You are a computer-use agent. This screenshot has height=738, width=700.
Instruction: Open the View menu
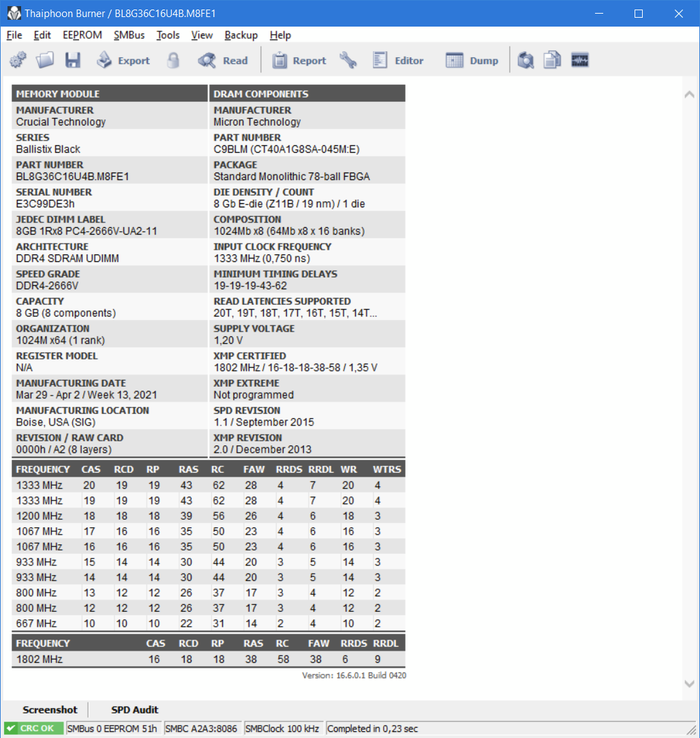coord(202,35)
